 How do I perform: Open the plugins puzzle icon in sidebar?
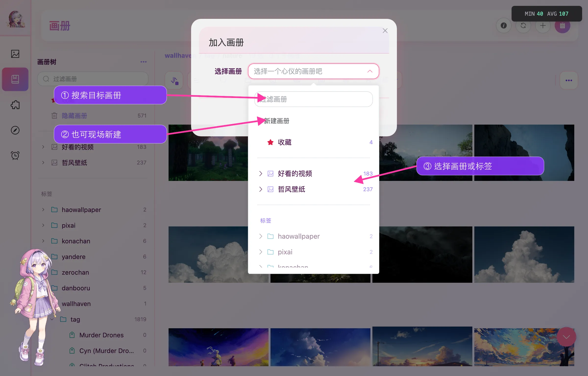[x=15, y=105]
